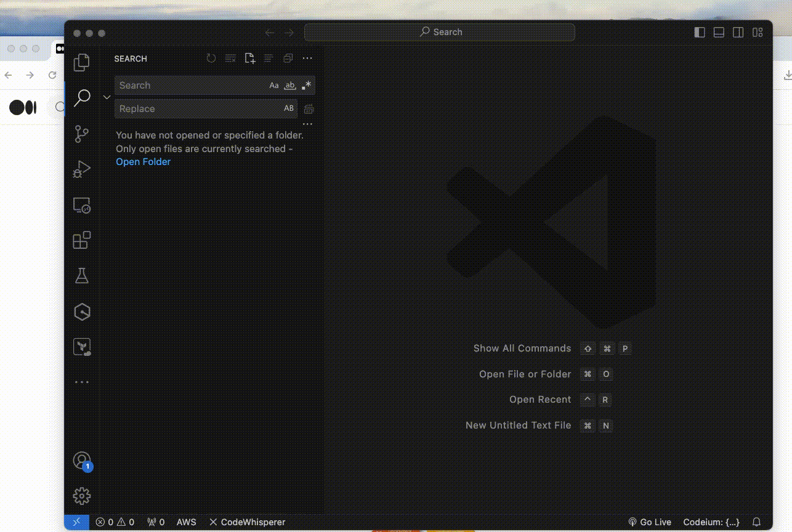Toggle Match Case in Search field

pyautogui.click(x=274, y=86)
